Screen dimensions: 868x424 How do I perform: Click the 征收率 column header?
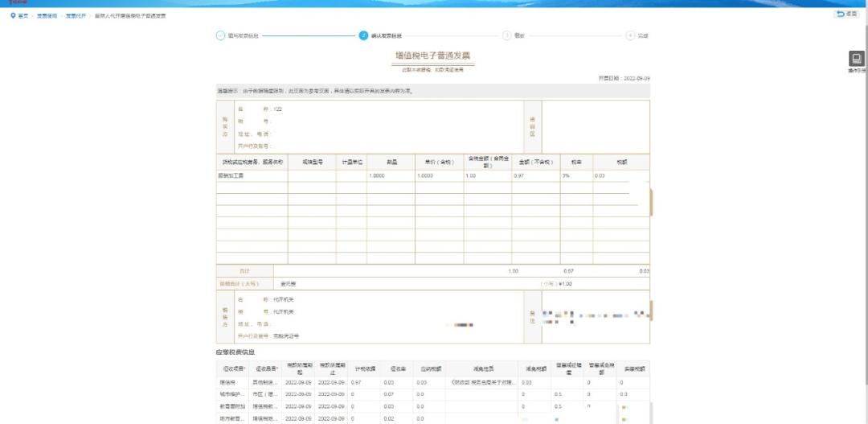398,368
